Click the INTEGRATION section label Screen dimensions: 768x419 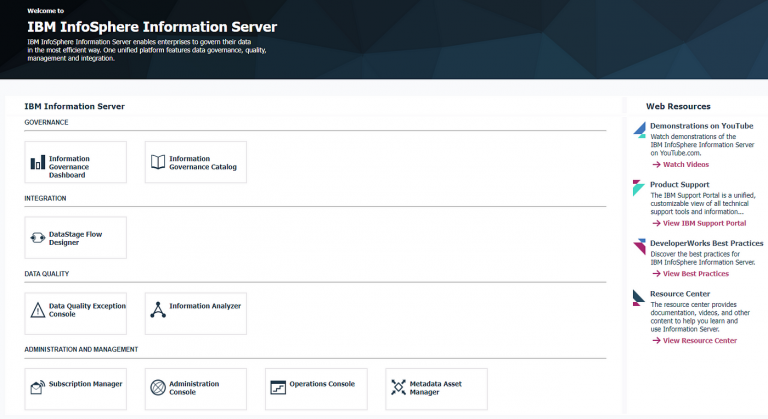[45, 198]
